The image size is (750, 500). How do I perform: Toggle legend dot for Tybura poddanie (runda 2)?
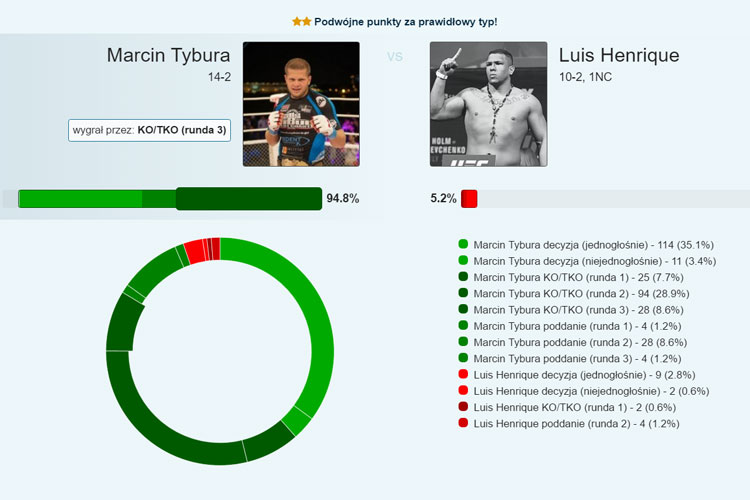463,342
